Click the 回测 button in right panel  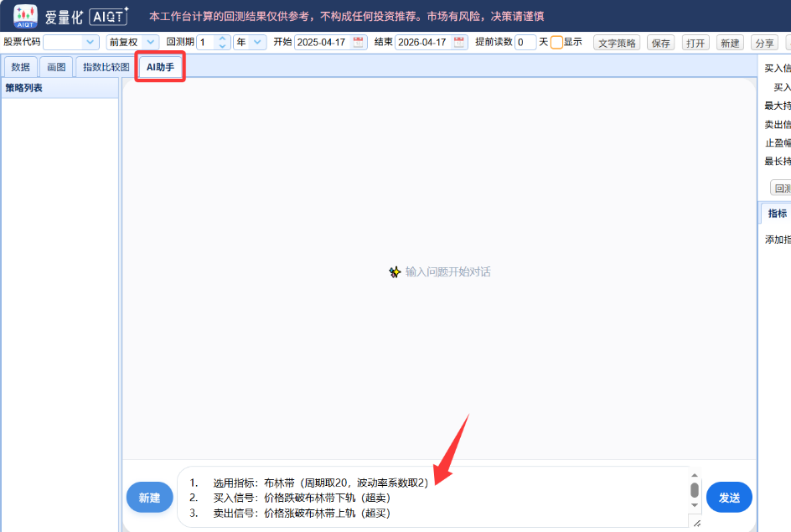782,189
